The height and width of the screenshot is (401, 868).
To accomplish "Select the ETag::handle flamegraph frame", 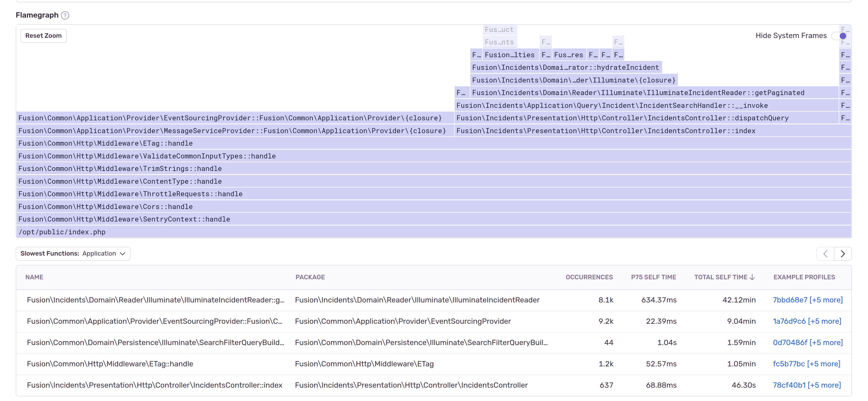I will point(105,143).
